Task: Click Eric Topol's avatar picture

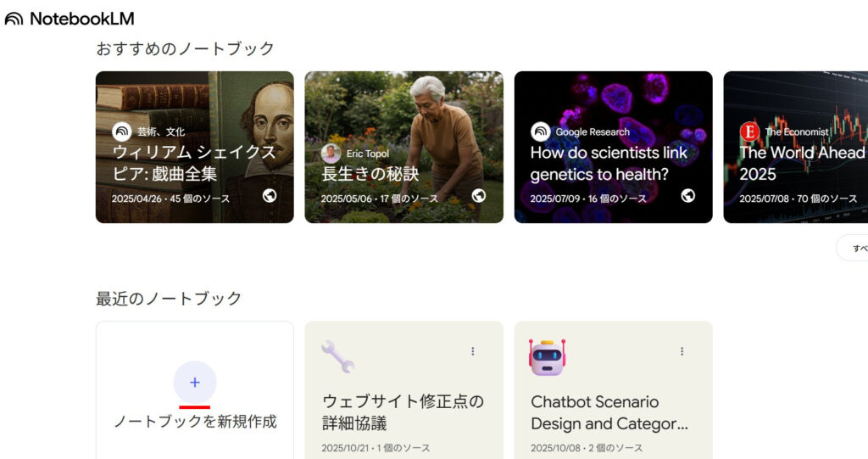Action: 331,154
